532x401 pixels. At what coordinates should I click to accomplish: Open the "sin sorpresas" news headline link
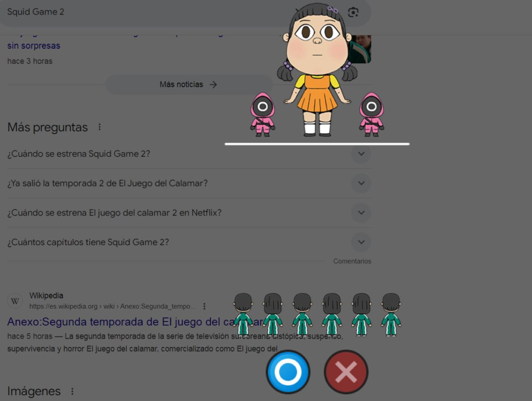click(x=34, y=46)
